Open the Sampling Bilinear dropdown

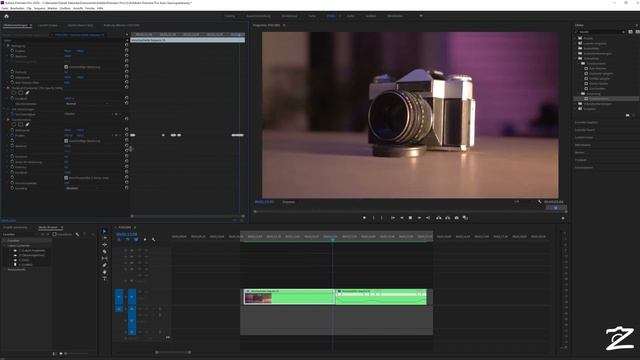click(x=82, y=188)
